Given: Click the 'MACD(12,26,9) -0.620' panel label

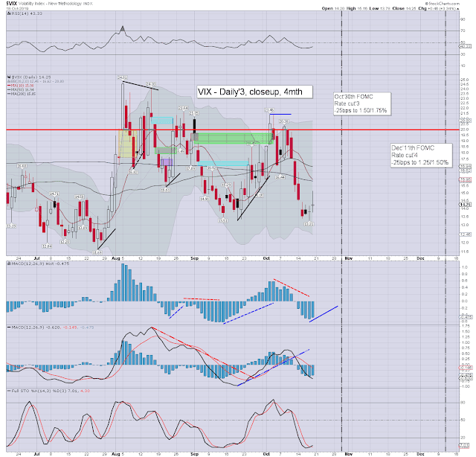Looking at the screenshot, I should coord(36,327).
